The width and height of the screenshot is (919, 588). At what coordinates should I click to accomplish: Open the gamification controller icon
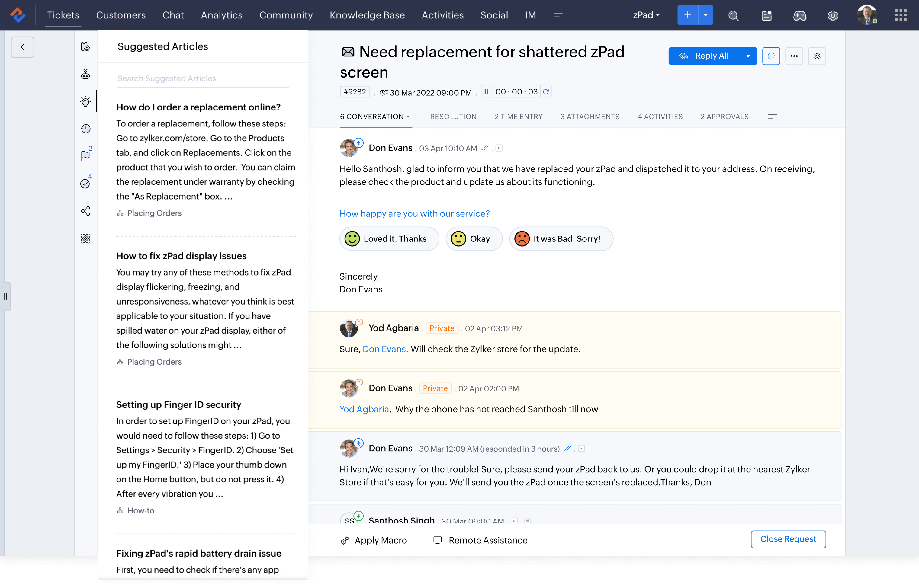click(800, 15)
